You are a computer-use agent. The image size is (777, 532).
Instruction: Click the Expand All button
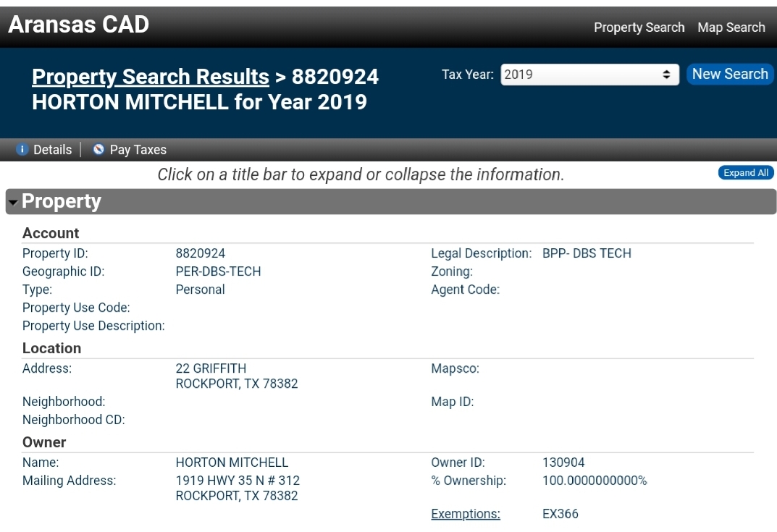(746, 172)
